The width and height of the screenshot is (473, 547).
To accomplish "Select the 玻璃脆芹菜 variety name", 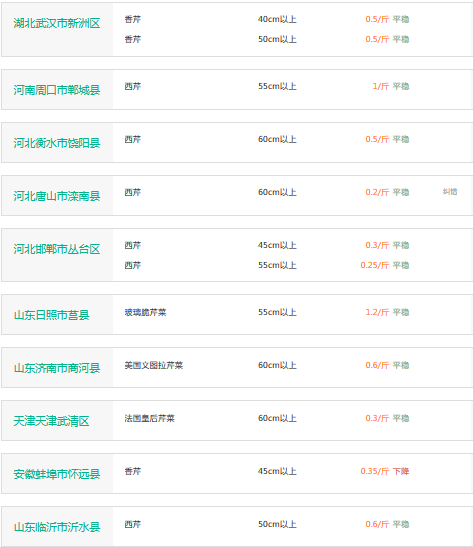I will click(145, 312).
